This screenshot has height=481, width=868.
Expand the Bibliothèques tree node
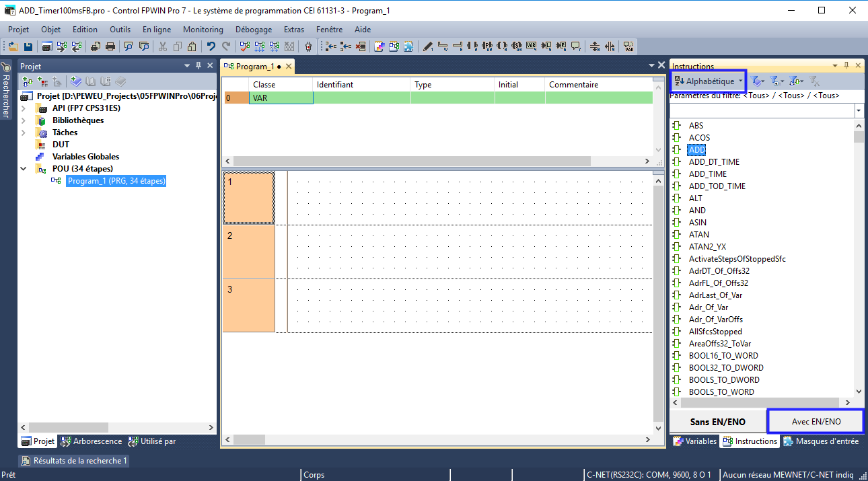[x=24, y=120]
